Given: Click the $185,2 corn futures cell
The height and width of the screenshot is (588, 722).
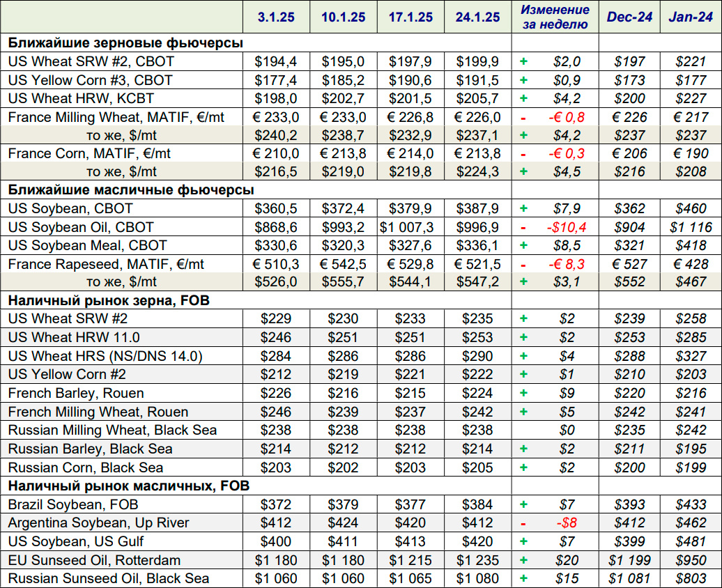Looking at the screenshot, I should [343, 80].
